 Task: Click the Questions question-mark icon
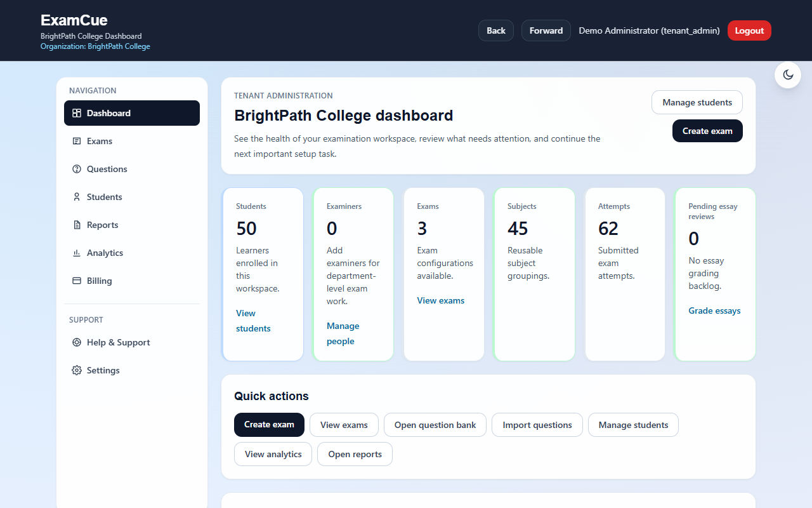coord(77,169)
